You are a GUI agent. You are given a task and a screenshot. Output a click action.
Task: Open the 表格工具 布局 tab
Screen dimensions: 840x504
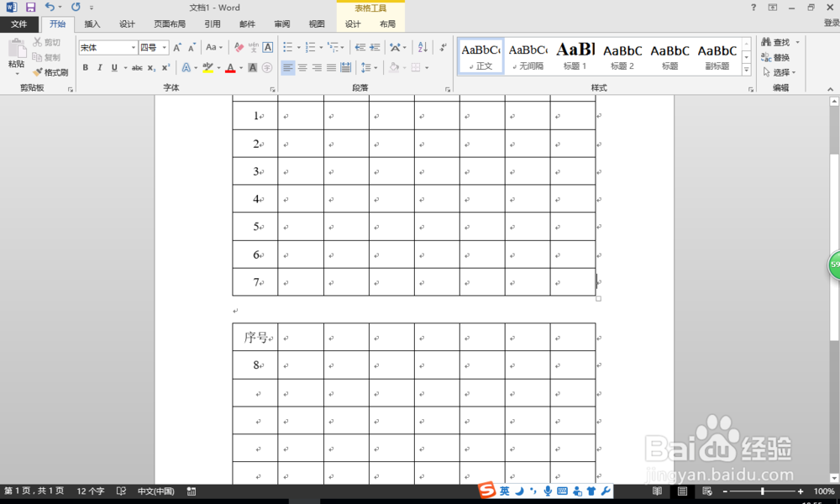(x=387, y=24)
